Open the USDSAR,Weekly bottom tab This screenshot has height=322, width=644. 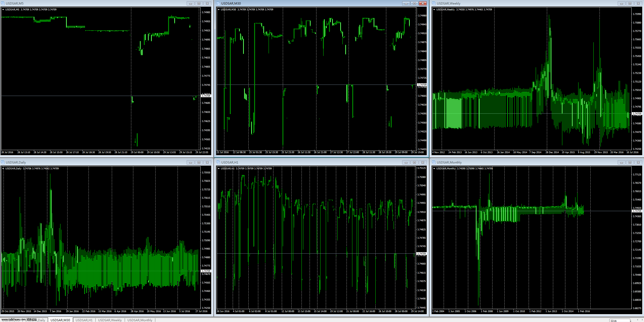click(x=110, y=320)
